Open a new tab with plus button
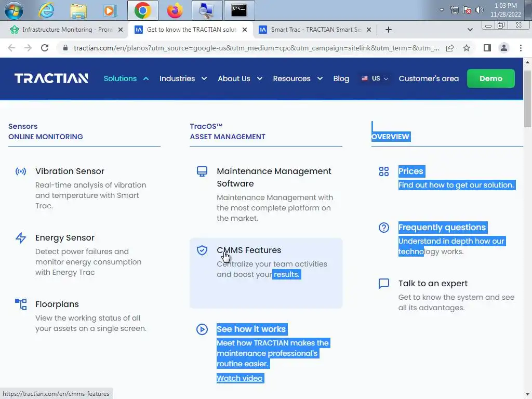 (x=389, y=30)
